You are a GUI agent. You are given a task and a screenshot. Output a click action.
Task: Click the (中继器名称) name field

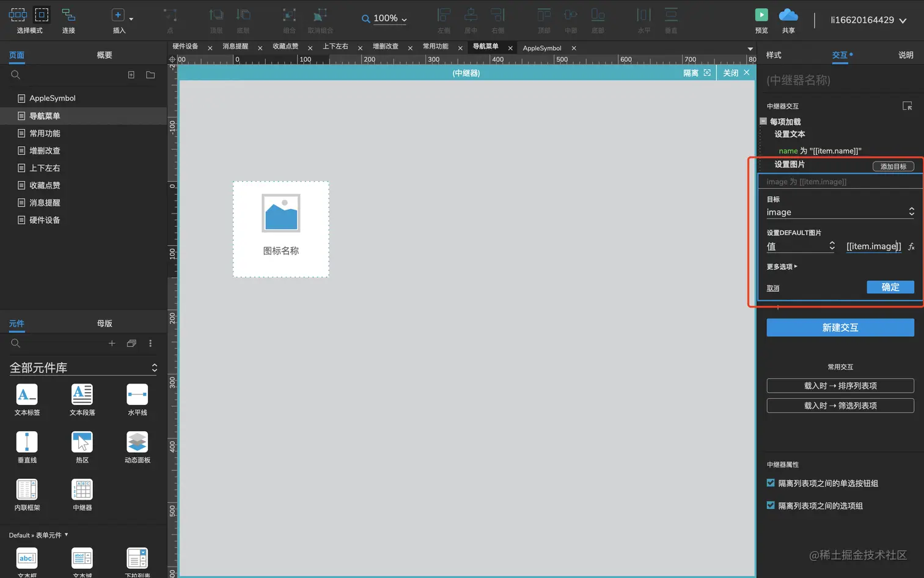click(x=840, y=80)
